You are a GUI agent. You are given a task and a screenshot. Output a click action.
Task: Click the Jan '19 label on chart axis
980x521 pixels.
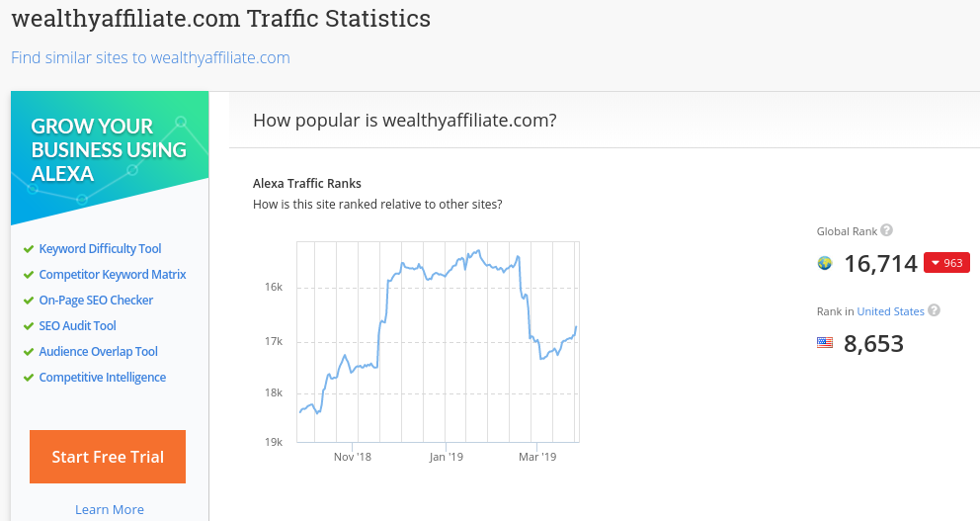tap(447, 457)
